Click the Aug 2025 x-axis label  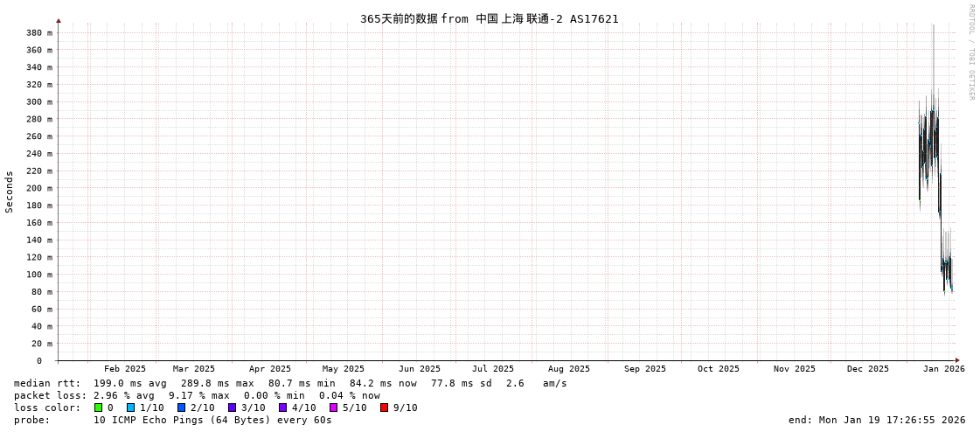[568, 369]
